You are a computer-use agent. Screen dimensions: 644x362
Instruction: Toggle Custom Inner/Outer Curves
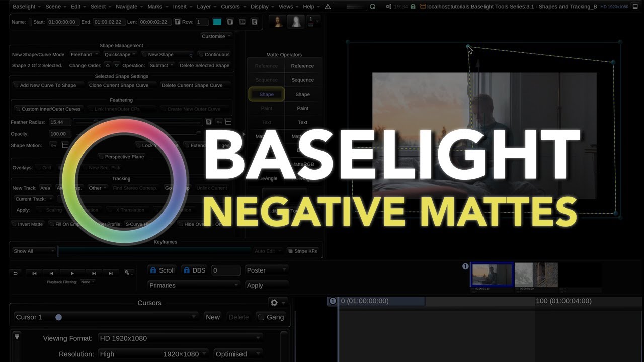point(48,109)
